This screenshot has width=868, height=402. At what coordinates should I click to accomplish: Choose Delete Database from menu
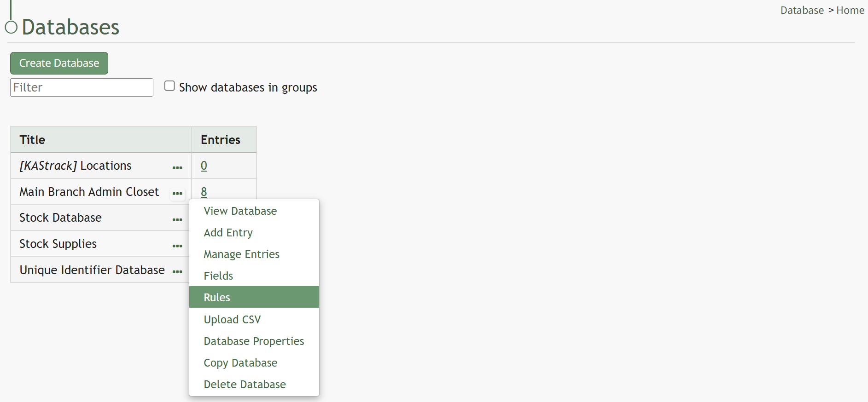[254, 384]
